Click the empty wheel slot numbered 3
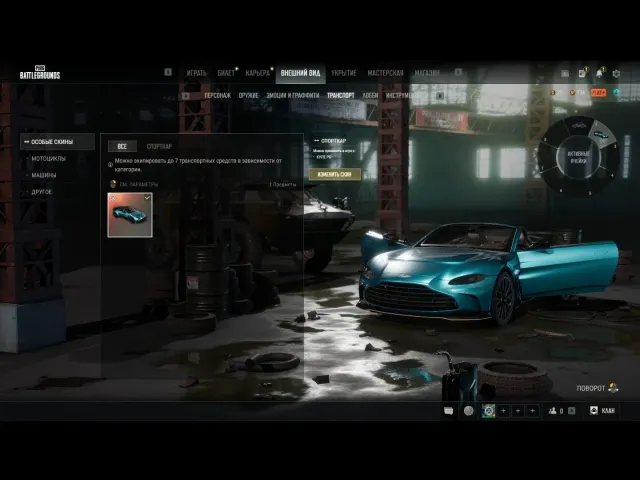 (610, 157)
